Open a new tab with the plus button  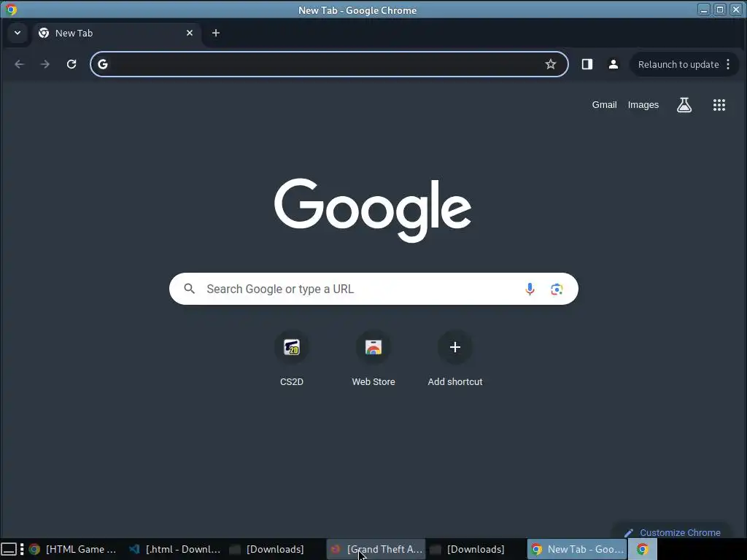(x=216, y=33)
